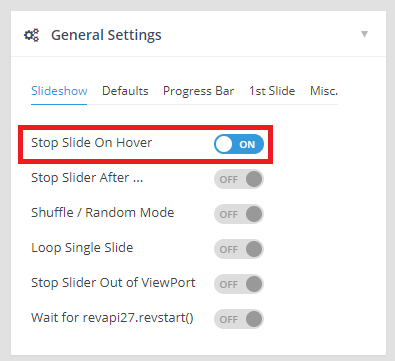Click the General Settings title text
Screen dimensions: 395x361
coord(106,35)
